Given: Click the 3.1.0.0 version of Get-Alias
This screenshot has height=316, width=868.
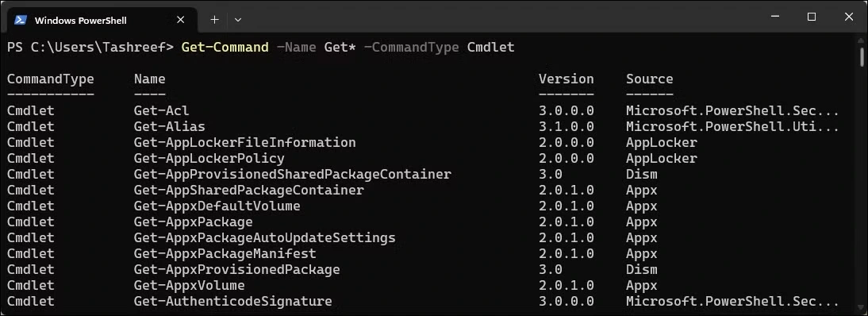Looking at the screenshot, I should 567,127.
